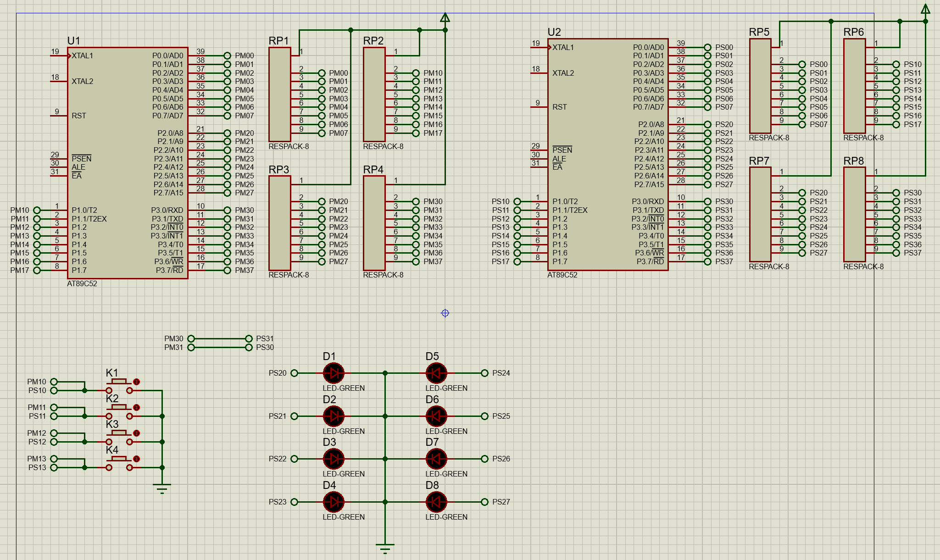Select the PS27 terminal beside D8
Image resolution: width=940 pixels, height=560 pixels.
484,502
